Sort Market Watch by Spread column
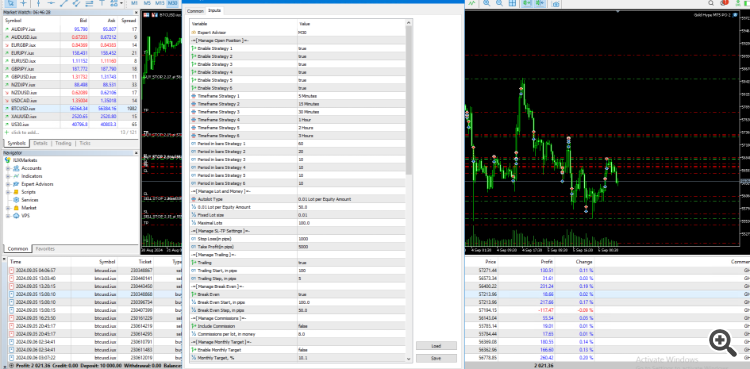The image size is (750, 369). [129, 21]
